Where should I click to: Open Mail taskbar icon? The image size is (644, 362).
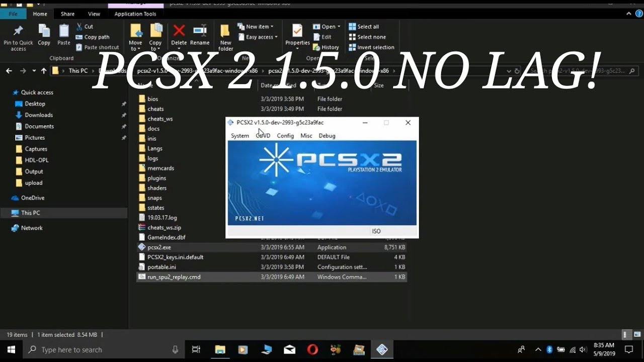click(289, 349)
